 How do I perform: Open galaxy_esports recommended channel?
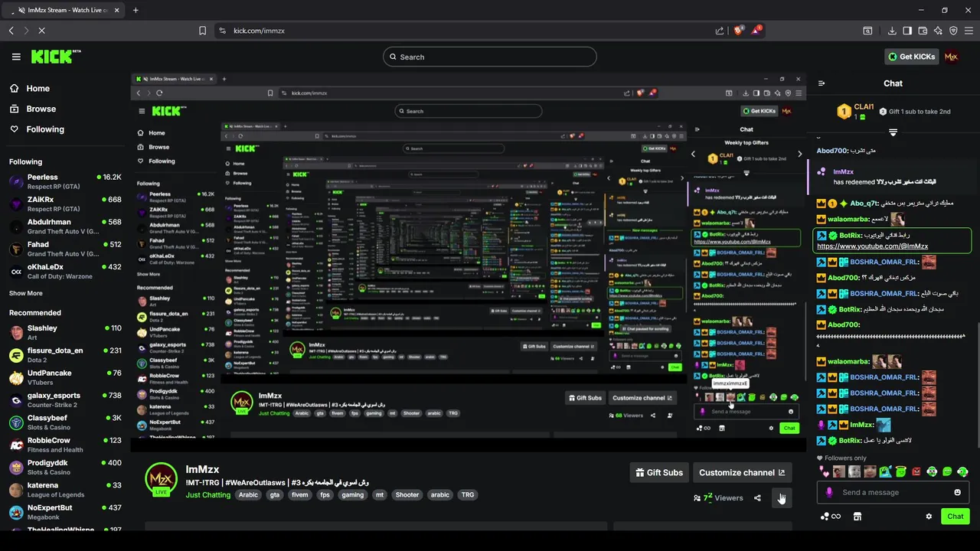click(65, 400)
